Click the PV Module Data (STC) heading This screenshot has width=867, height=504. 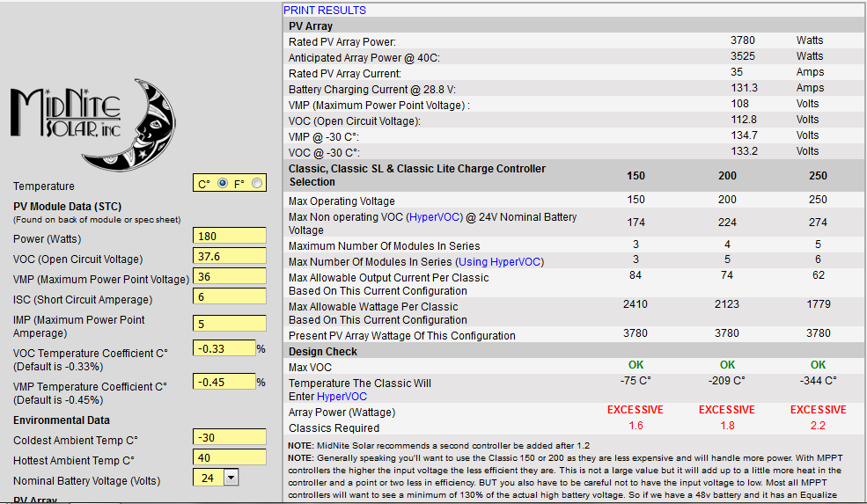pyautogui.click(x=68, y=207)
